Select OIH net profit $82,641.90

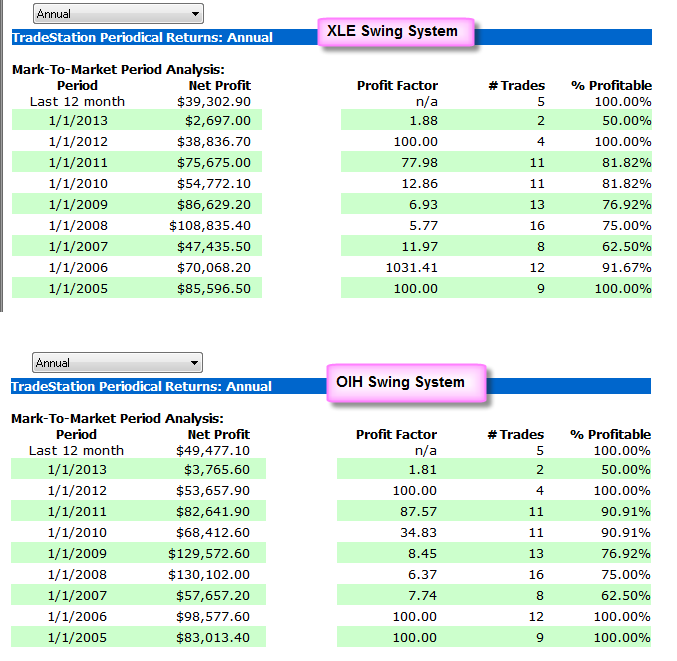(x=213, y=512)
